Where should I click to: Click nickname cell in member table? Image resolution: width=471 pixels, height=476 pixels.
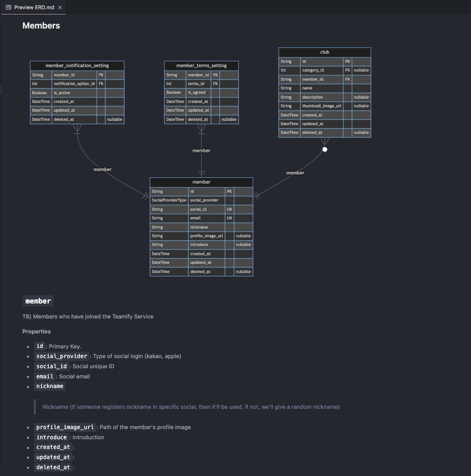(207, 227)
